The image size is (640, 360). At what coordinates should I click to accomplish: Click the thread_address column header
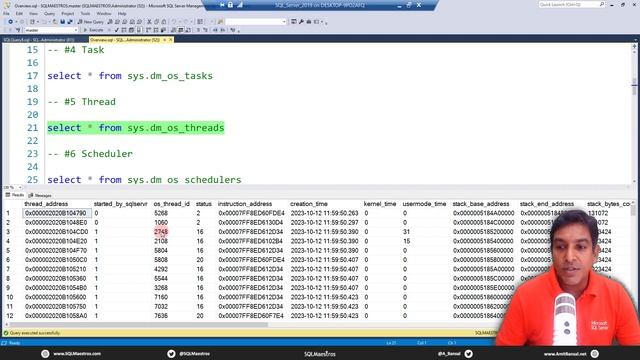click(x=46, y=204)
